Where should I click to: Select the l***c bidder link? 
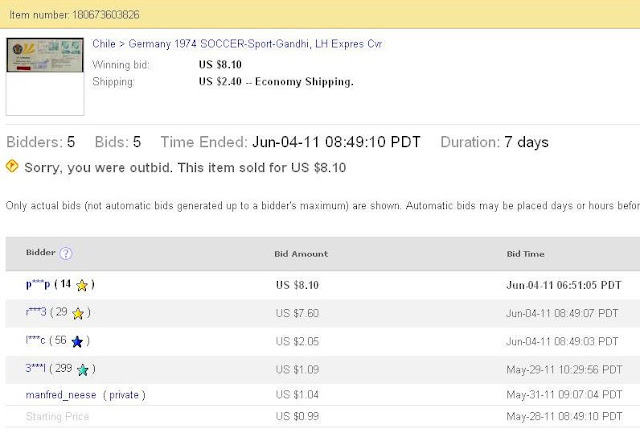coord(35,342)
